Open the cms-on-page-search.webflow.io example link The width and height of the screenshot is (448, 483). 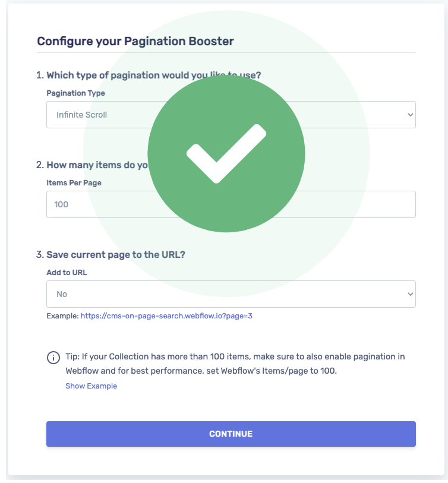[x=166, y=315]
